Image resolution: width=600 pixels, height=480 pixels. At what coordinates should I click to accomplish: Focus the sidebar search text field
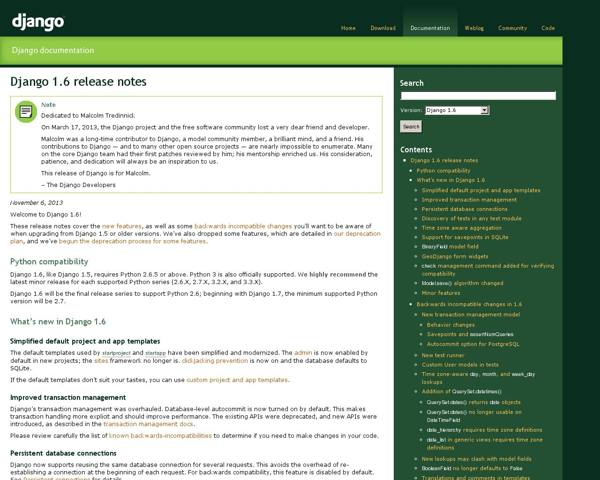tap(477, 96)
